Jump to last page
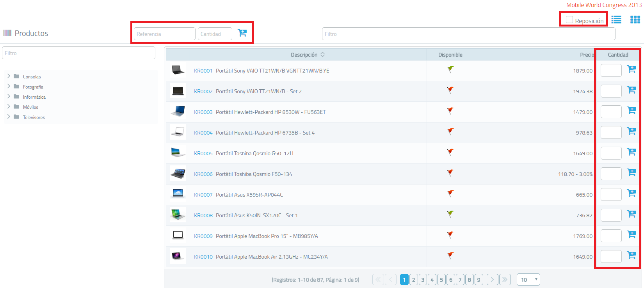The width and height of the screenshot is (644, 291). click(x=505, y=280)
